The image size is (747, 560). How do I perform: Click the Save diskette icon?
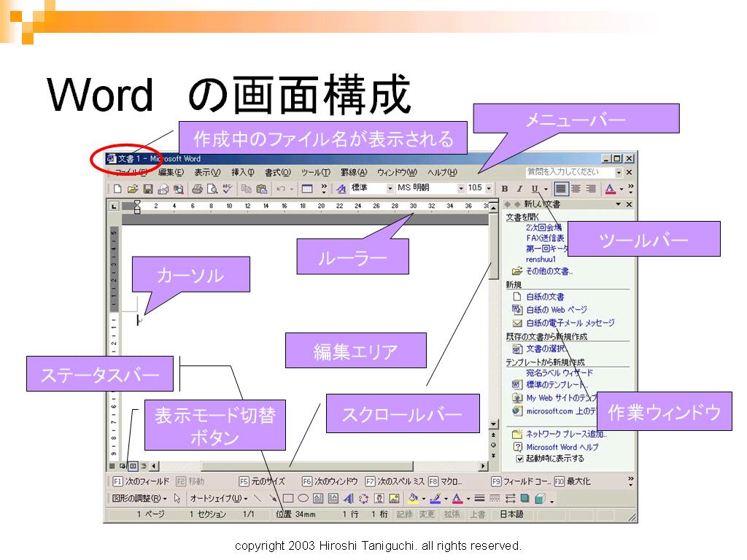pyautogui.click(x=147, y=189)
